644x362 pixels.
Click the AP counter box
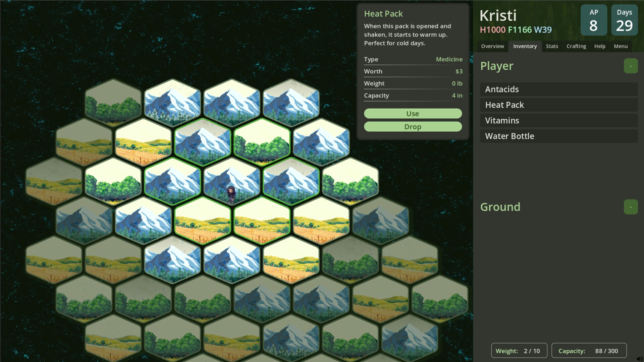[593, 20]
